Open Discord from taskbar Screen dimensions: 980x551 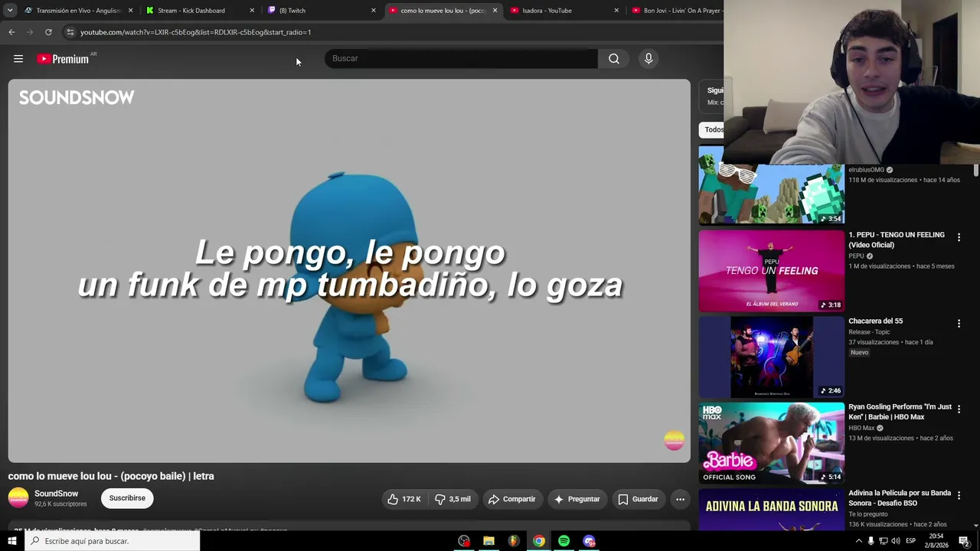[589, 541]
